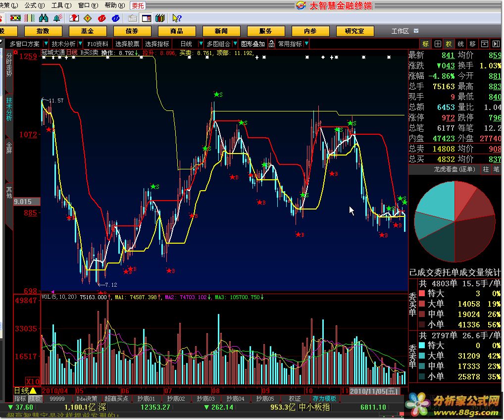Open the 窗口 menu

pos(88,5)
